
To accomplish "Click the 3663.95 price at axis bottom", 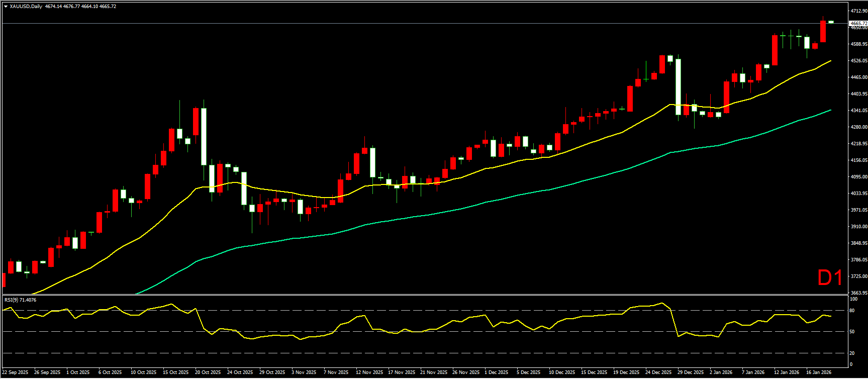I will 858,293.
